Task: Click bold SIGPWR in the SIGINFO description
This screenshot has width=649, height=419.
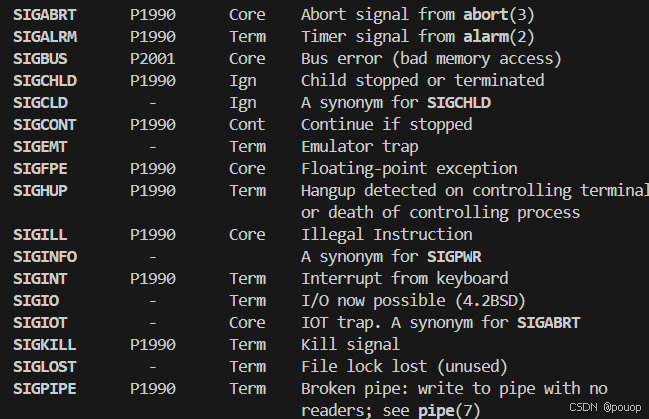Action: coord(454,257)
